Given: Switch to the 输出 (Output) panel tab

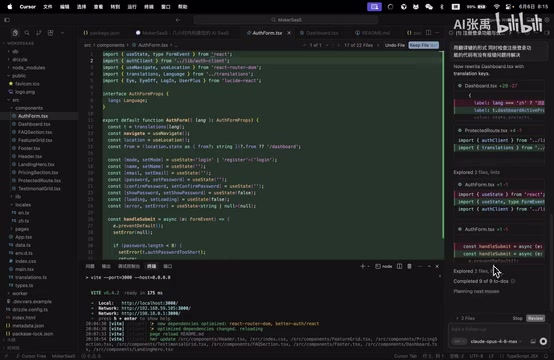Looking at the screenshot, I should [106, 266].
